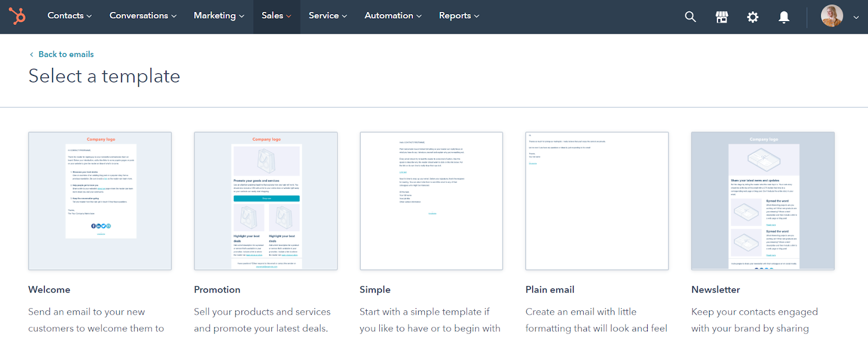Go back via Back to emails link

(x=66, y=54)
